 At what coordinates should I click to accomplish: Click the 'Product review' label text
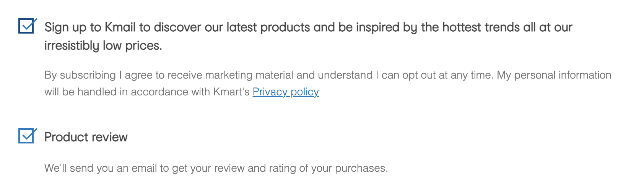pyautogui.click(x=86, y=137)
